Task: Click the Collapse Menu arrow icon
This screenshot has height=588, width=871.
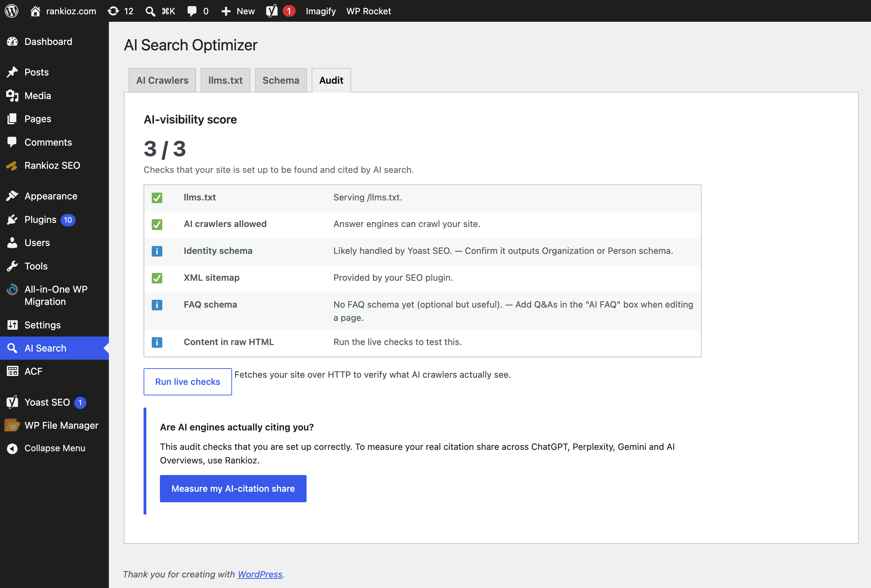Action: pos(12,448)
